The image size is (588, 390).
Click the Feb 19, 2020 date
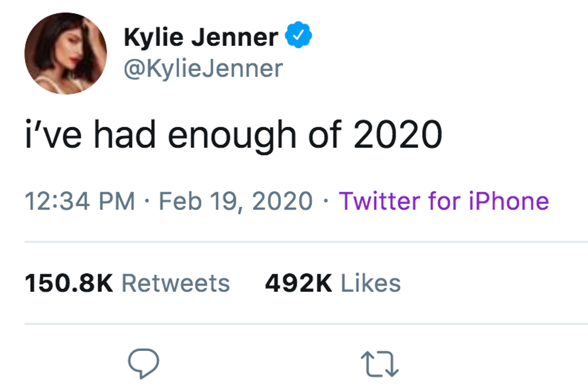point(236,201)
